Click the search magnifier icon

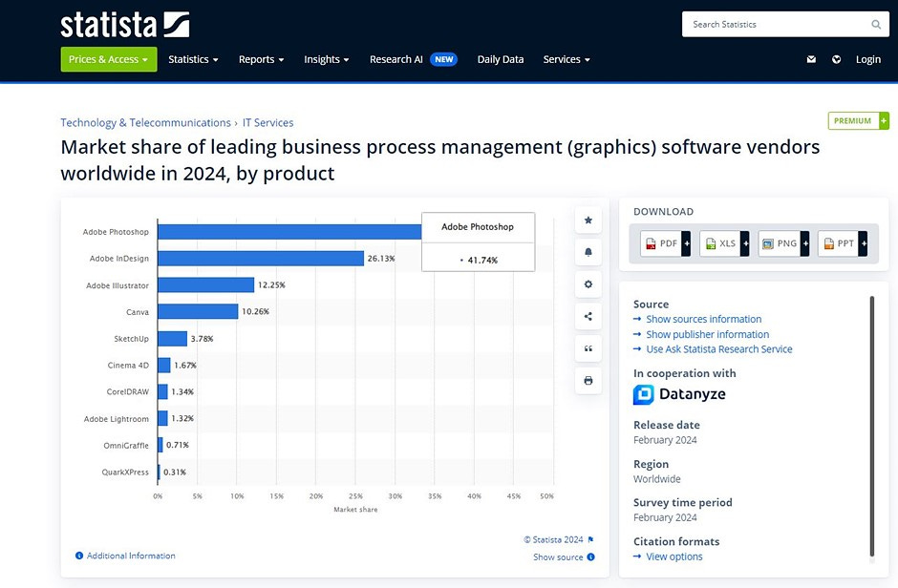click(x=876, y=25)
